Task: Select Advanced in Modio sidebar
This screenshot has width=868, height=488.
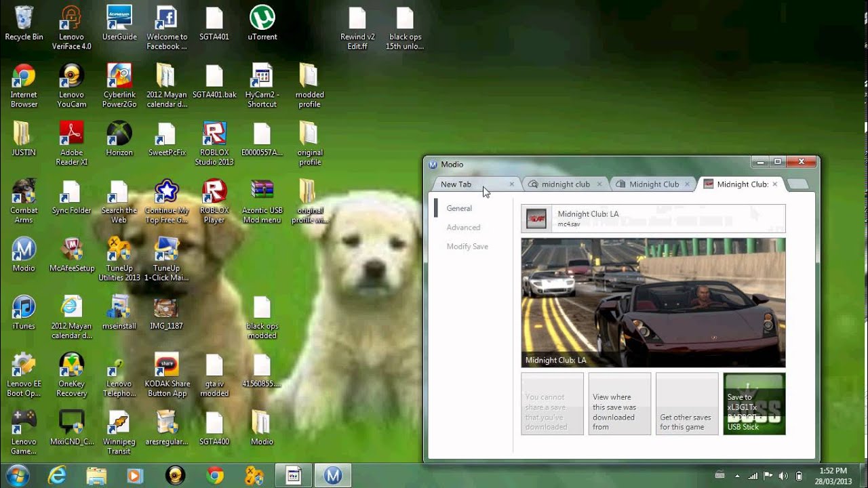Action: pos(463,227)
